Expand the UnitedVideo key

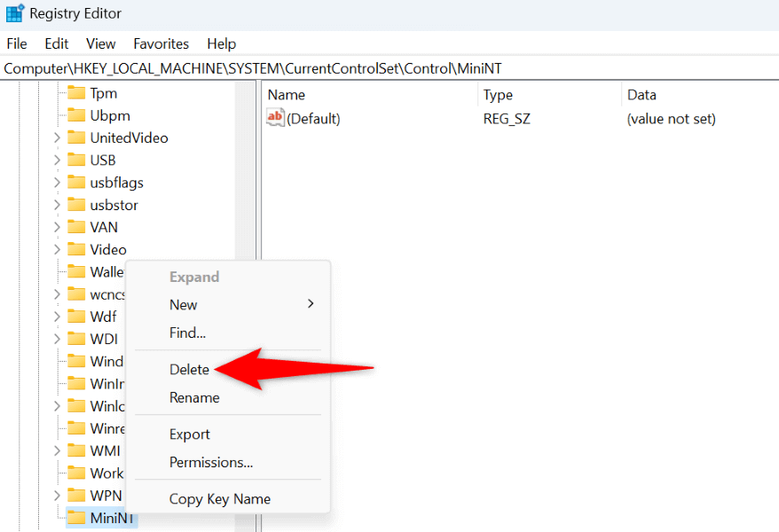pos(57,137)
